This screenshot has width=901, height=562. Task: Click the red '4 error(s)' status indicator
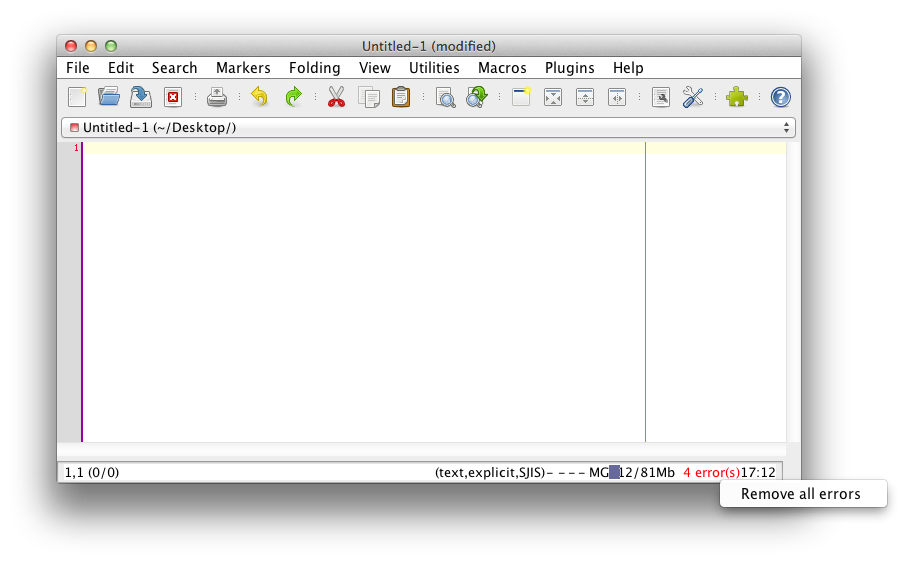point(711,472)
